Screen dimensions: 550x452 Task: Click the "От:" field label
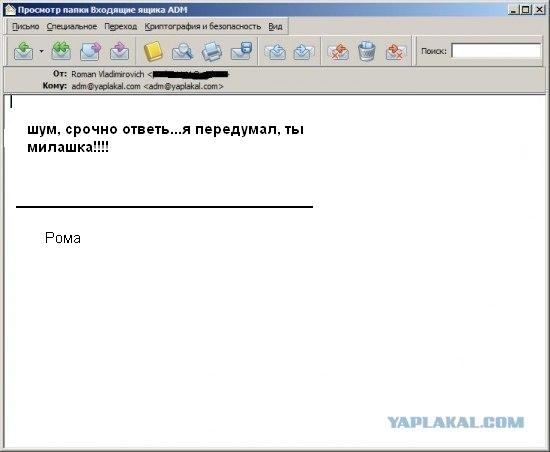click(60, 74)
